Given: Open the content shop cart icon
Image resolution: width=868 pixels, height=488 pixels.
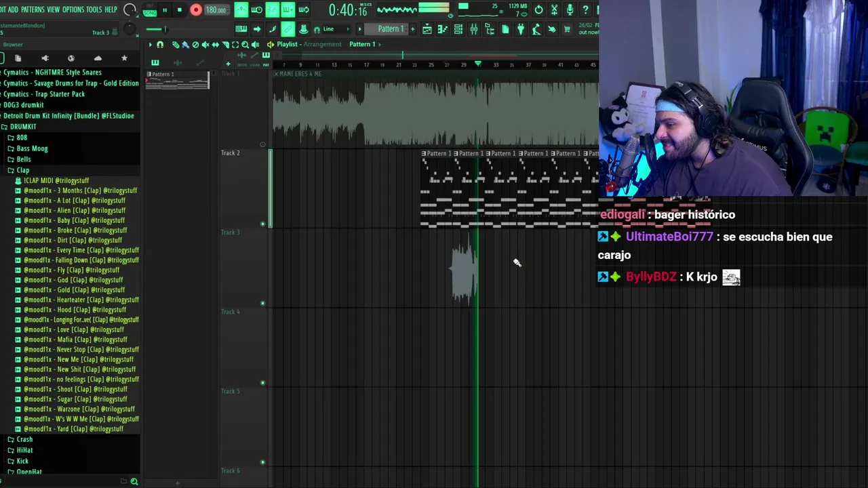Looking at the screenshot, I should 568,28.
